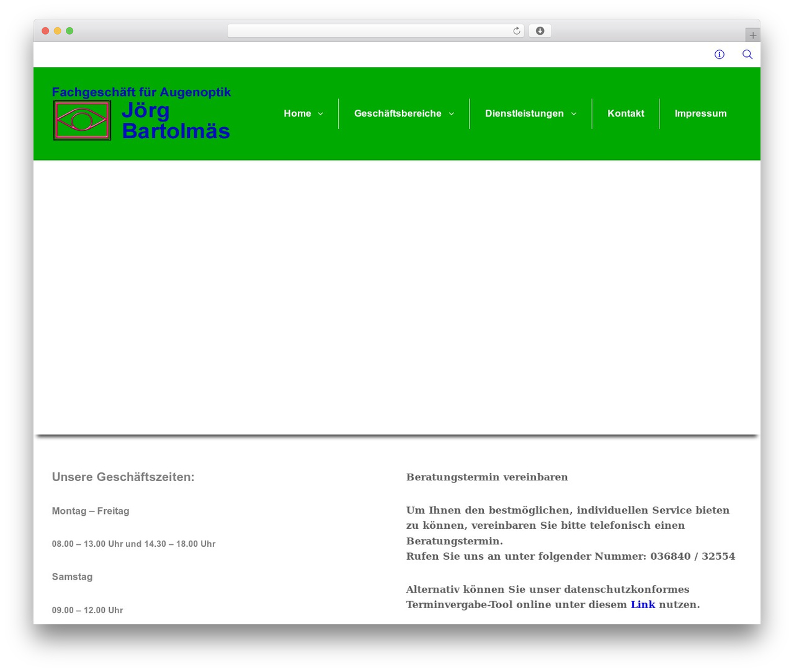Close the window with the red button
Image resolution: width=794 pixels, height=672 pixels.
[45, 31]
